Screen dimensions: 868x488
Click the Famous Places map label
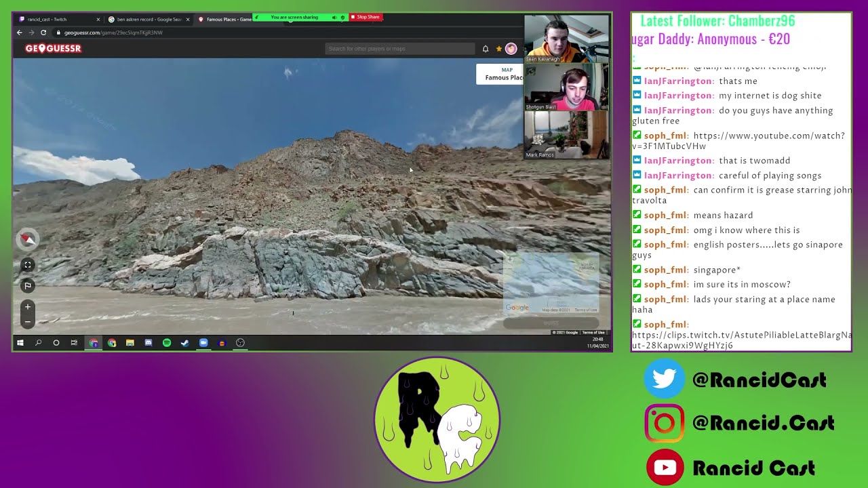pyautogui.click(x=502, y=74)
